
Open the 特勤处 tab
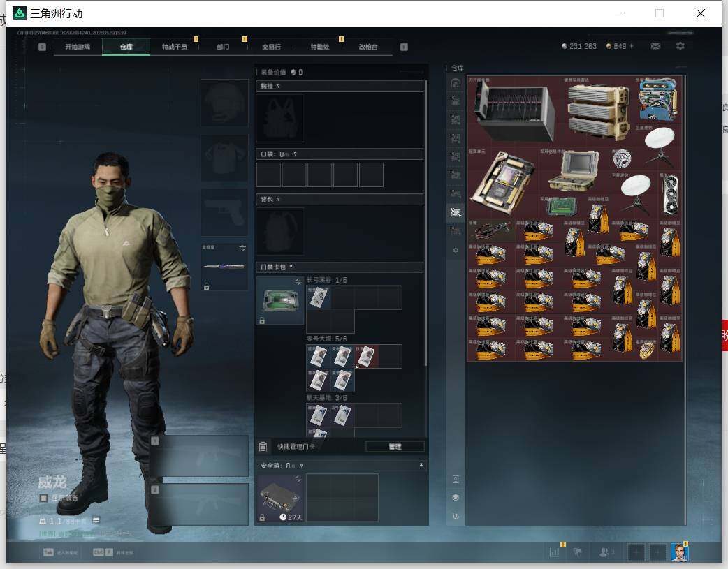pos(320,47)
